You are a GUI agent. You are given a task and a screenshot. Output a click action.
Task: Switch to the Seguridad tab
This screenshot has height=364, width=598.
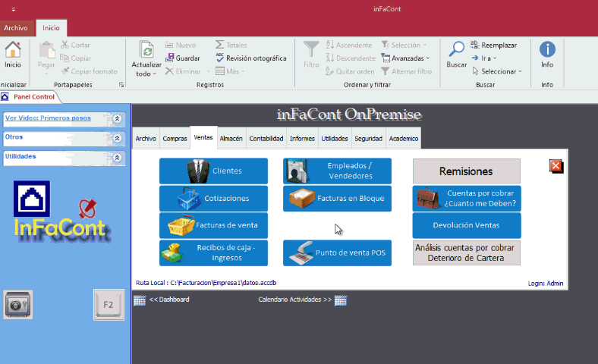tap(368, 138)
